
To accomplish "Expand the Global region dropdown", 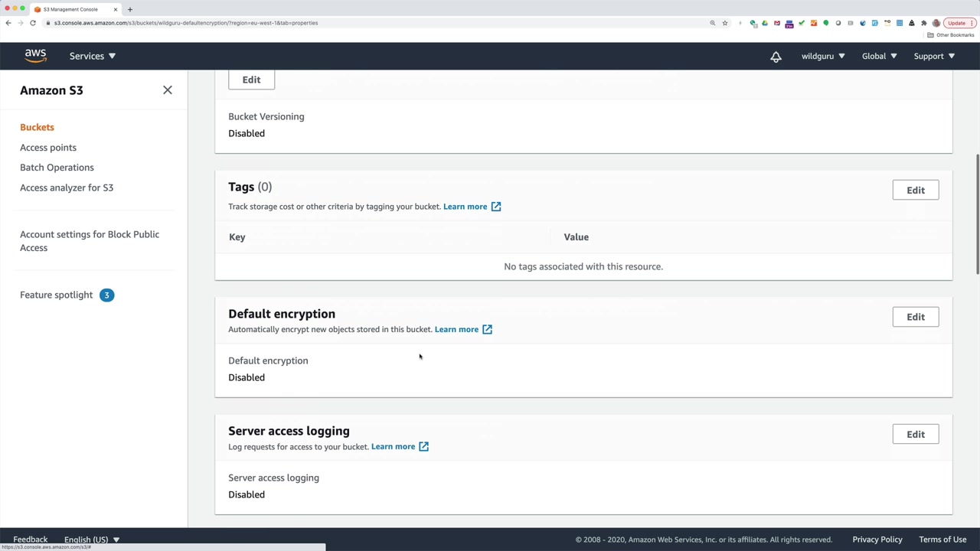I will (879, 56).
